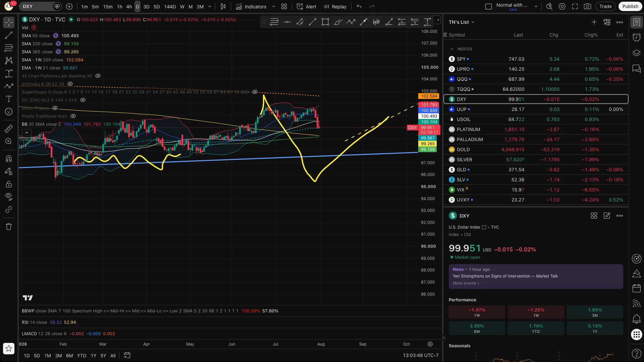The image size is (644, 362).
Task: Select the trend line tool in left sidebar
Action: click(9, 35)
